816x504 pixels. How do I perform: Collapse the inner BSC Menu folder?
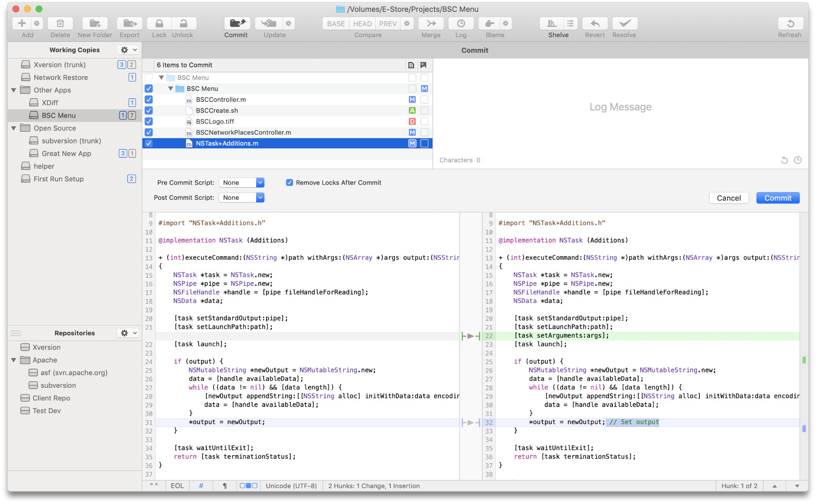[171, 88]
